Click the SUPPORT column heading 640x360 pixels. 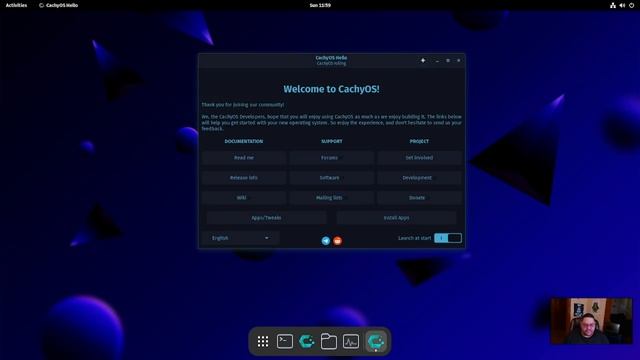tap(331, 141)
